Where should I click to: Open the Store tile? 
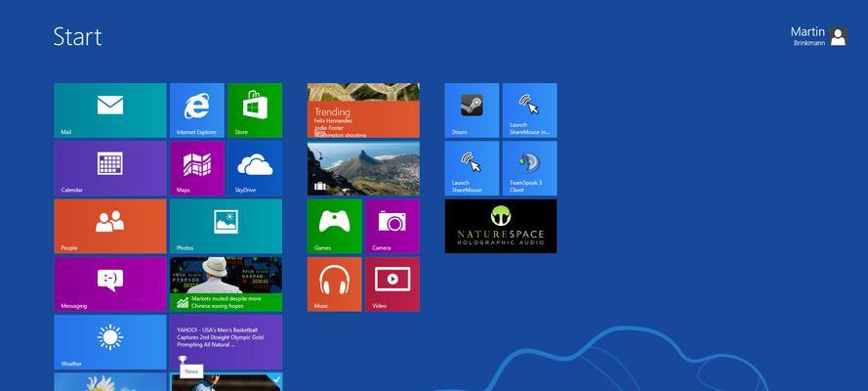(255, 110)
